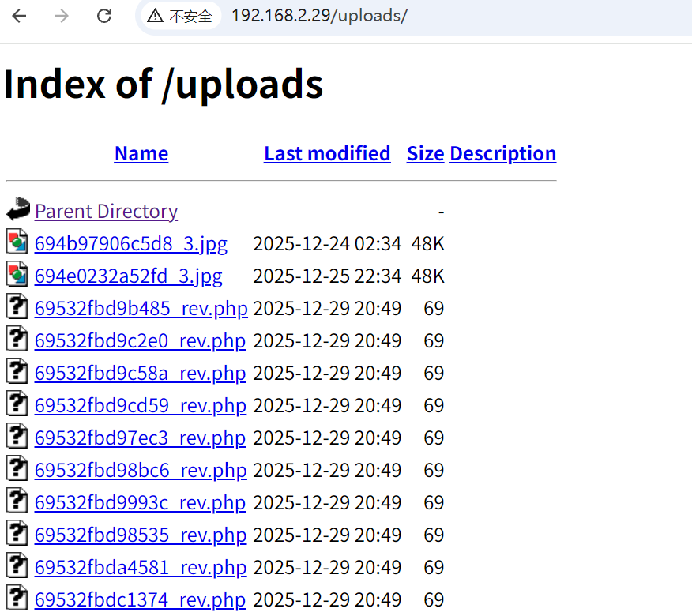Click the browser back arrow button

(x=19, y=16)
